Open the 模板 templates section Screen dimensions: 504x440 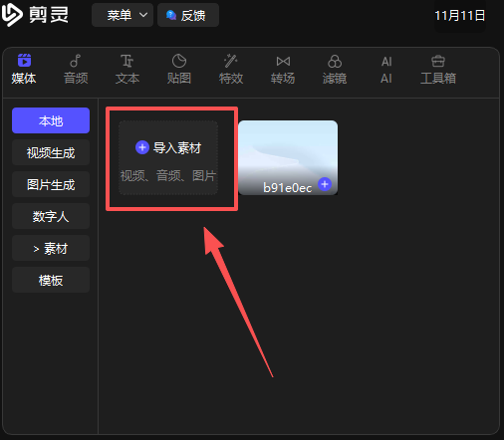point(51,280)
